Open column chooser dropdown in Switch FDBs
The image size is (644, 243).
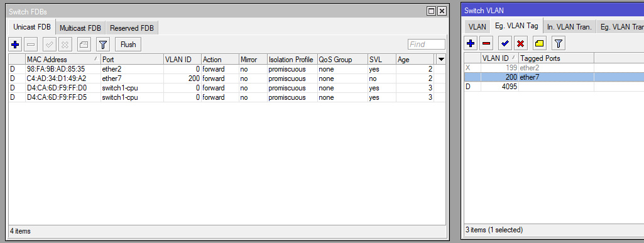click(441, 60)
